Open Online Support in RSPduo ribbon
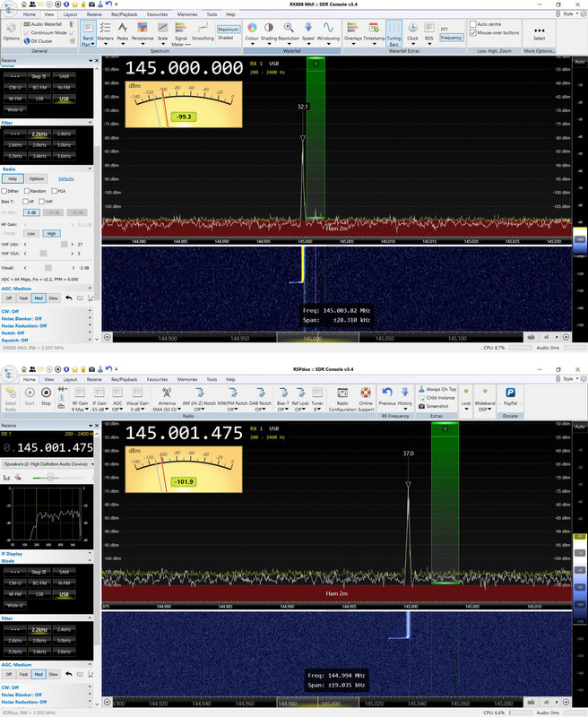Image resolution: width=588 pixels, height=717 pixels. [x=366, y=399]
